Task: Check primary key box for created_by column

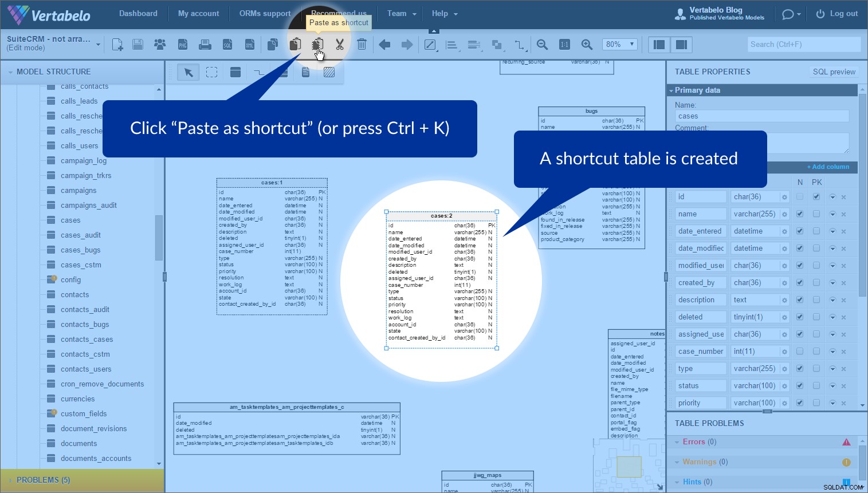Action: tap(816, 282)
